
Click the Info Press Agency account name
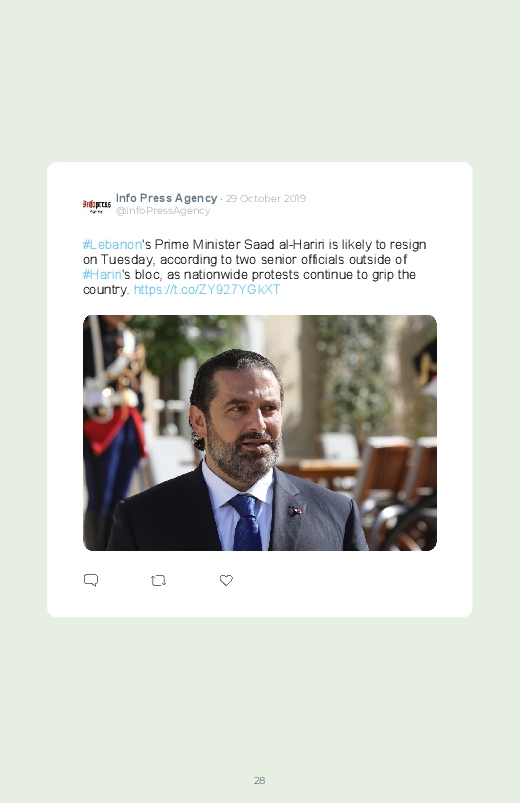pyautogui.click(x=167, y=198)
